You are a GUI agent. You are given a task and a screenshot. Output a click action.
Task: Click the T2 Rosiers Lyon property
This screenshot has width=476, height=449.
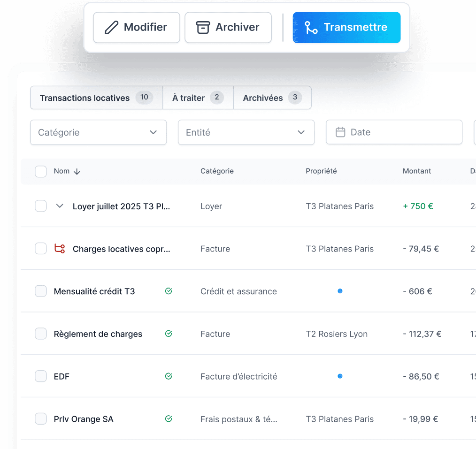click(x=337, y=334)
